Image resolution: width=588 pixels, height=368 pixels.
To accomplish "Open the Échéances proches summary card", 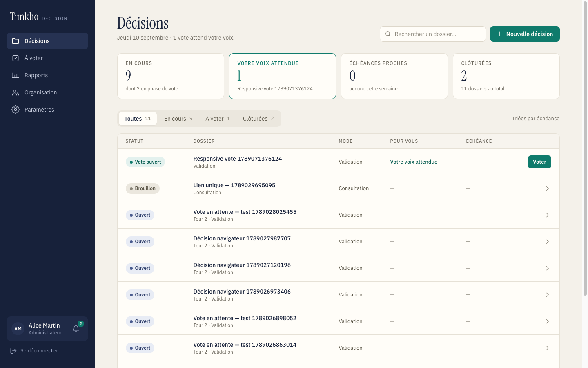I will tap(394, 76).
